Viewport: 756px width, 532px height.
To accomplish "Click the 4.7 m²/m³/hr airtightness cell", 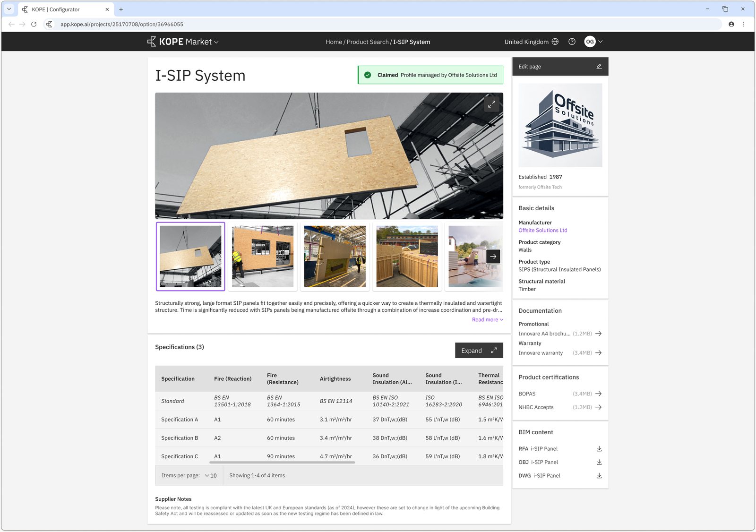I will pyautogui.click(x=335, y=456).
